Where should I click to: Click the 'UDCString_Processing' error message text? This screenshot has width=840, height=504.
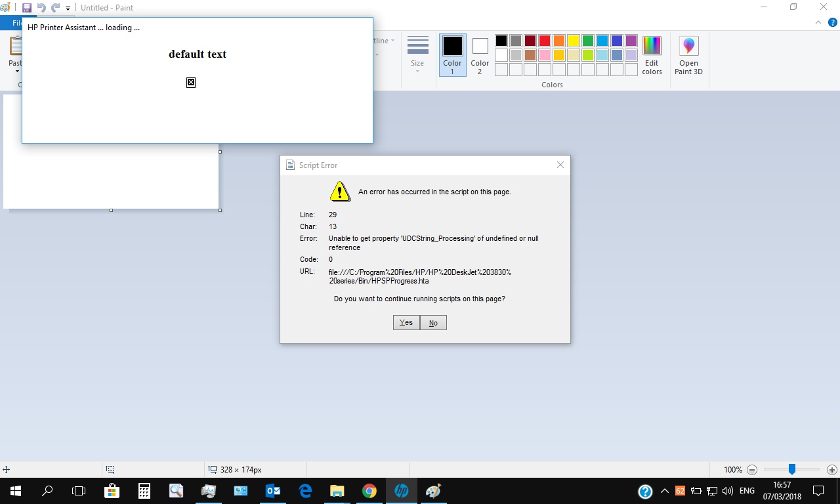[434, 243]
